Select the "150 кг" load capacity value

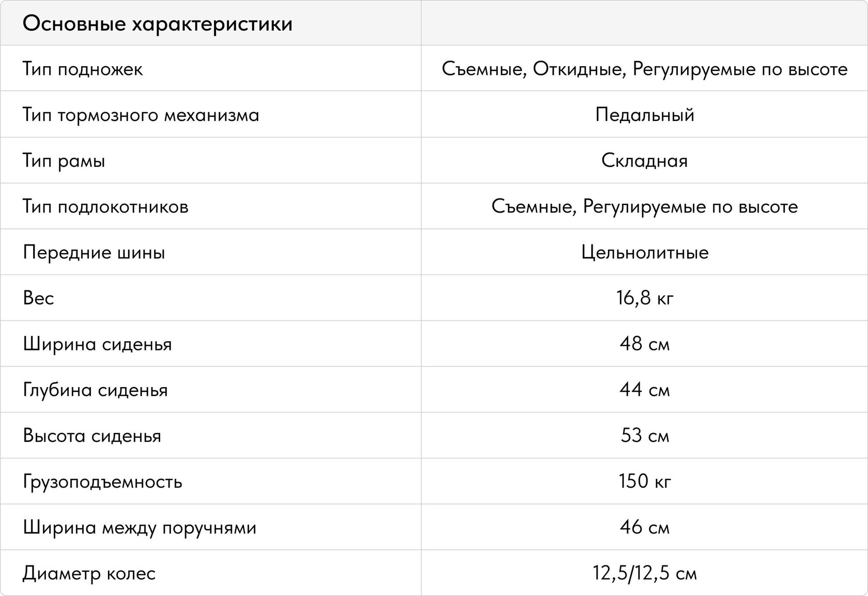click(x=644, y=482)
